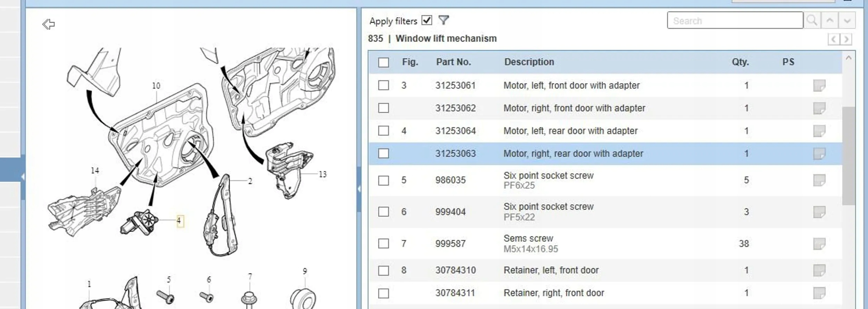This screenshot has height=309, width=868.
Task: Open note icon for part 31253061
Action: coord(819,85)
